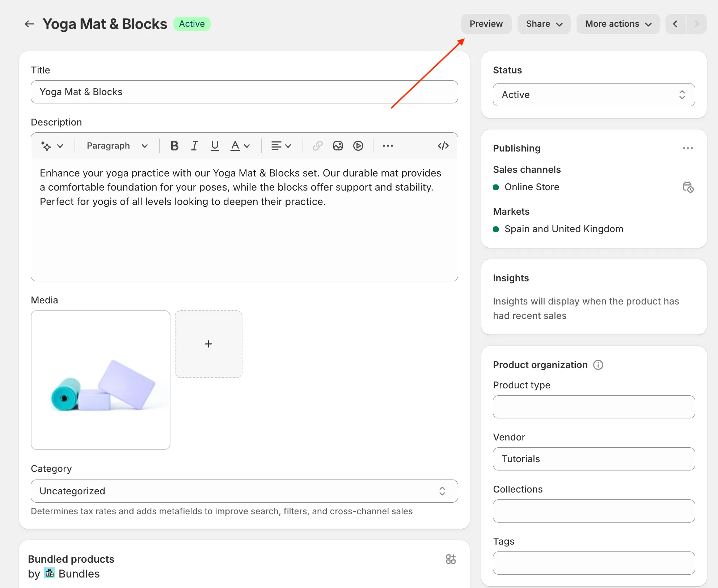Go back using the left arrow
The image size is (718, 588).
pyautogui.click(x=29, y=24)
